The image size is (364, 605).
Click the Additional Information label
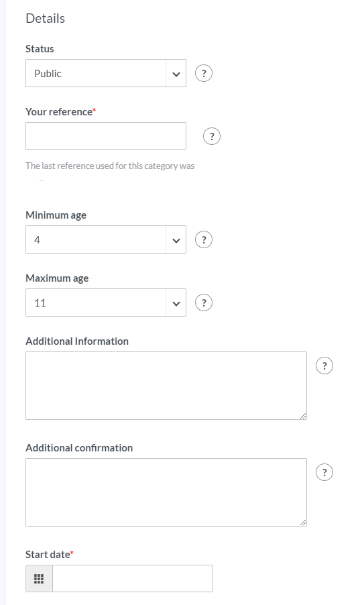coord(77,341)
